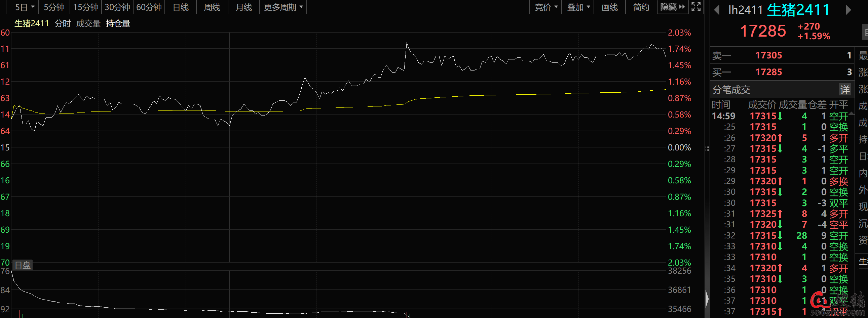Select the 日线 daily chart
Viewport: 868px width, 318px height.
tap(181, 7)
